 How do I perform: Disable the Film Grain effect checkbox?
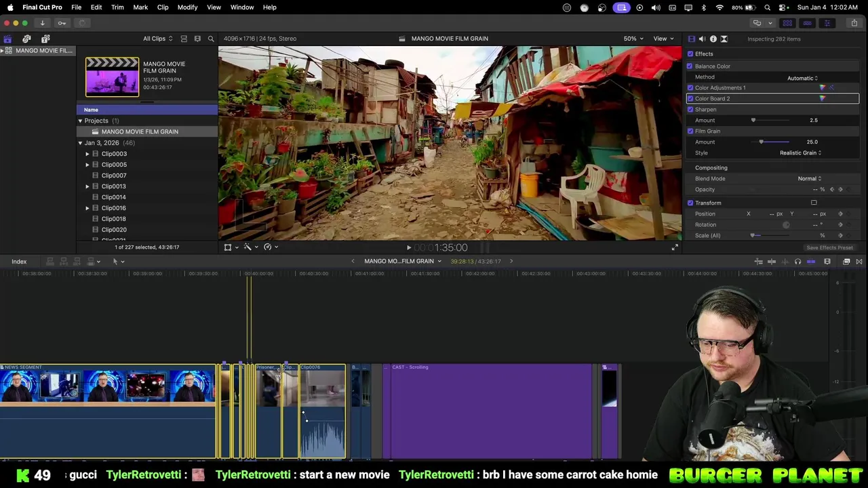tap(690, 131)
